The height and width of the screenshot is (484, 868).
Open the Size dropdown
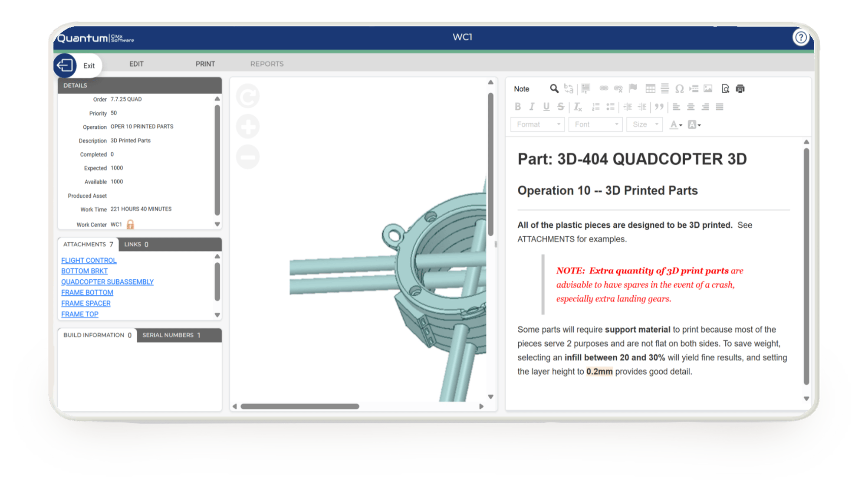pyautogui.click(x=644, y=124)
